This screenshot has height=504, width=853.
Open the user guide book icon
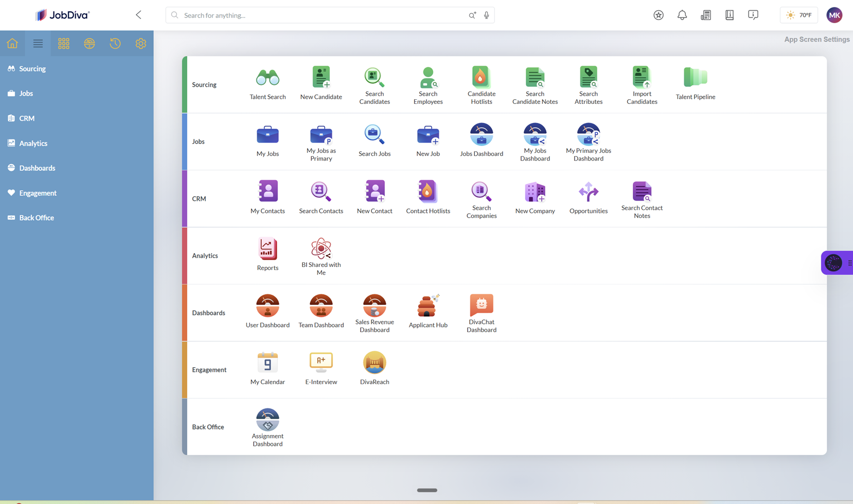coord(730,15)
